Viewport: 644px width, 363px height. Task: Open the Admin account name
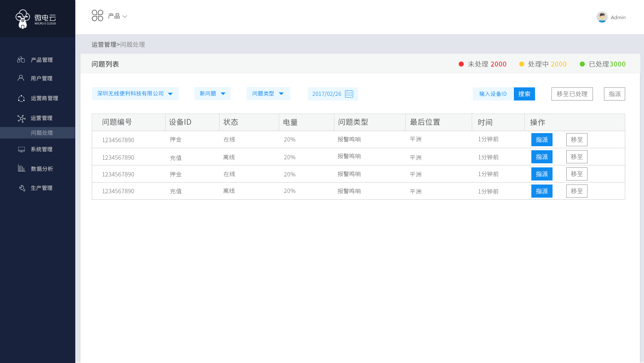click(x=618, y=17)
